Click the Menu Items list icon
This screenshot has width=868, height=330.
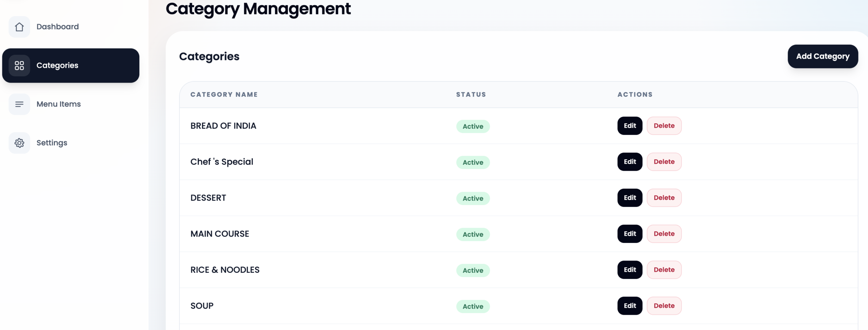[19, 104]
